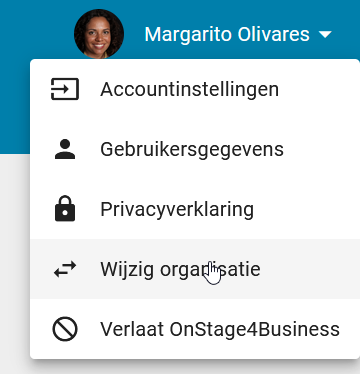Click the blank space in the Privacyverklaring row

(x=305, y=209)
